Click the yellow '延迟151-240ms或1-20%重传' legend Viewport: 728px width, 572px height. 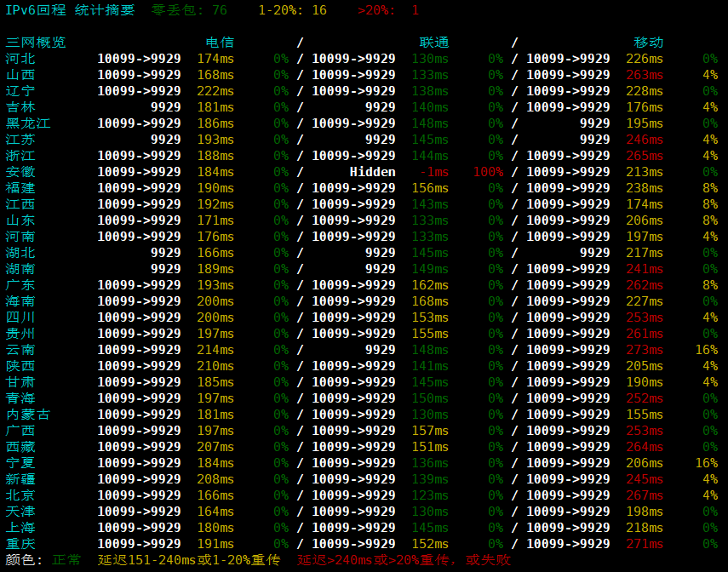[x=189, y=560]
